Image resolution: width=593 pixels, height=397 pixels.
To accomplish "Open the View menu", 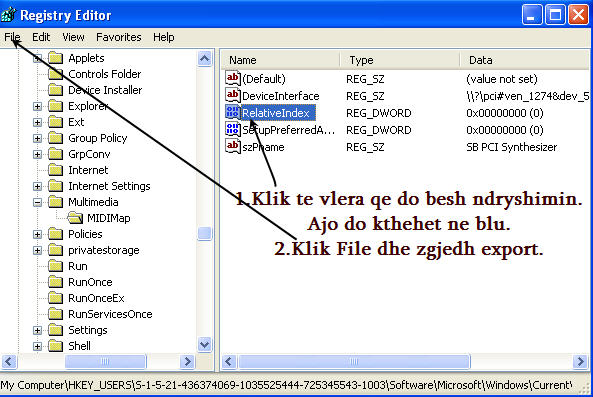I will pos(73,37).
